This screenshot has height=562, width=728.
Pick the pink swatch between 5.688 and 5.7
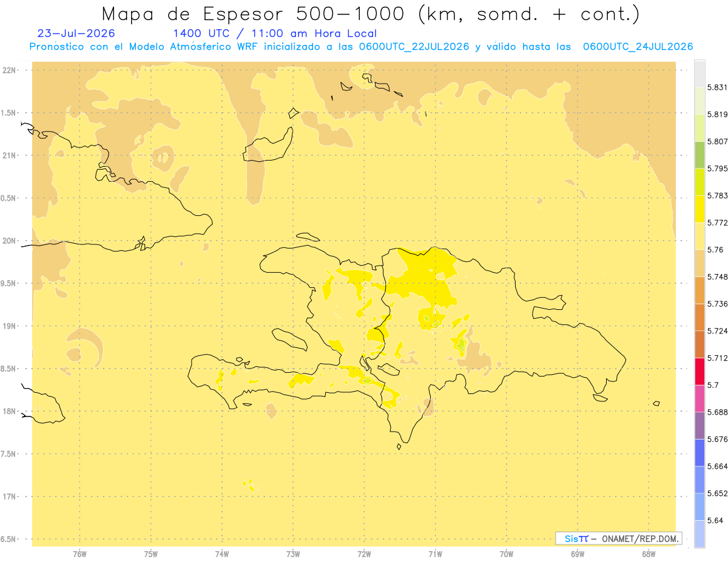699,398
